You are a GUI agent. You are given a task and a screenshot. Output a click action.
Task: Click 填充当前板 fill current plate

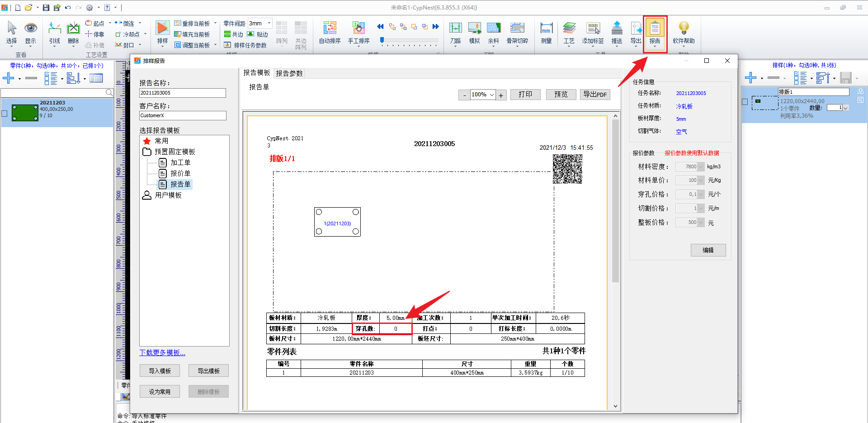click(x=192, y=34)
